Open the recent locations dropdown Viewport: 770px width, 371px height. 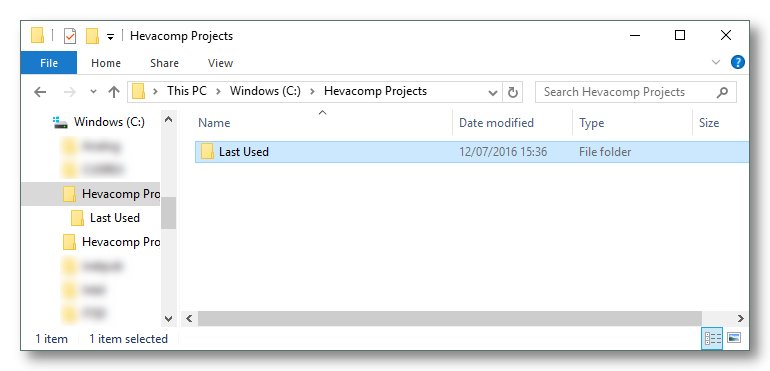click(93, 92)
